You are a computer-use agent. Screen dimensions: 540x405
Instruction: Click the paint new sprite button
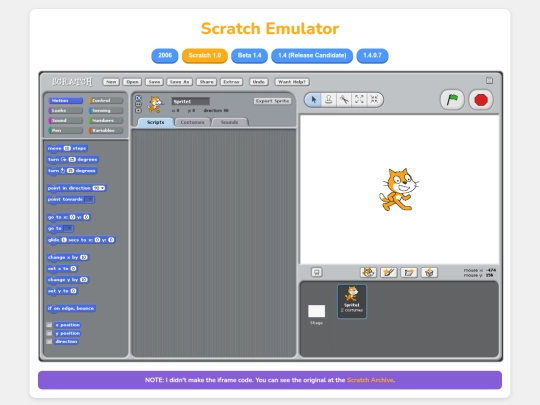[x=388, y=272]
